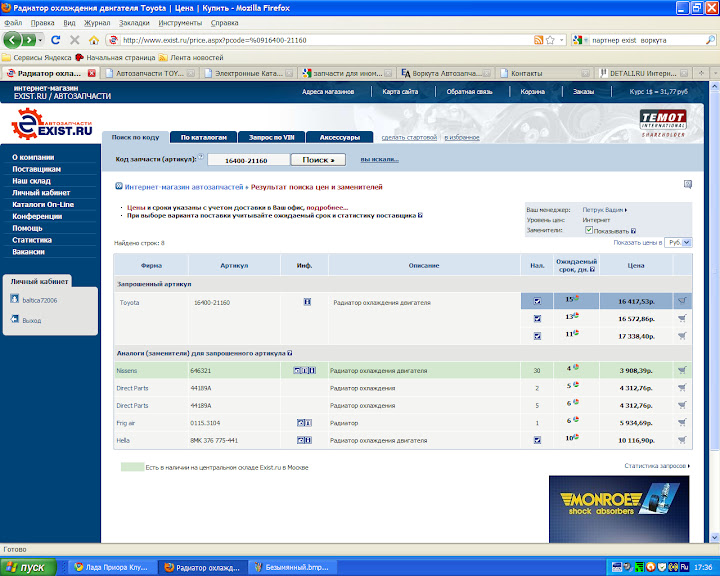
Task: Click the Windows пуск start button
Action: click(x=28, y=567)
